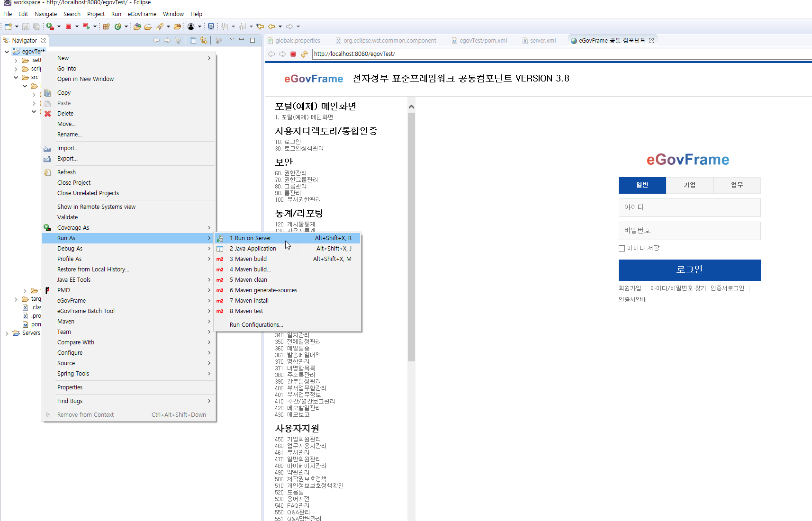Choose Maven install from submenu
This screenshot has height=521, width=812.
288,301
